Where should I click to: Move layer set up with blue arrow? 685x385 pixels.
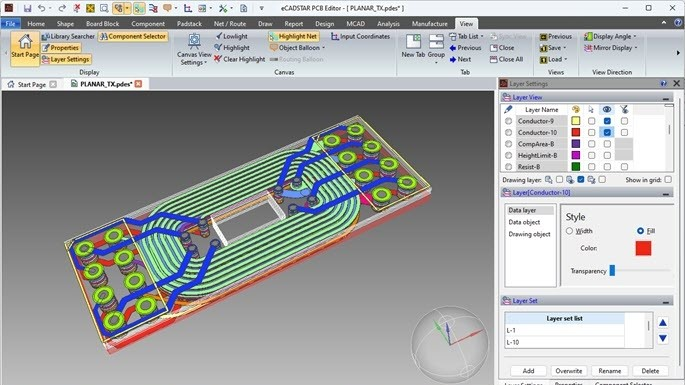(663, 323)
